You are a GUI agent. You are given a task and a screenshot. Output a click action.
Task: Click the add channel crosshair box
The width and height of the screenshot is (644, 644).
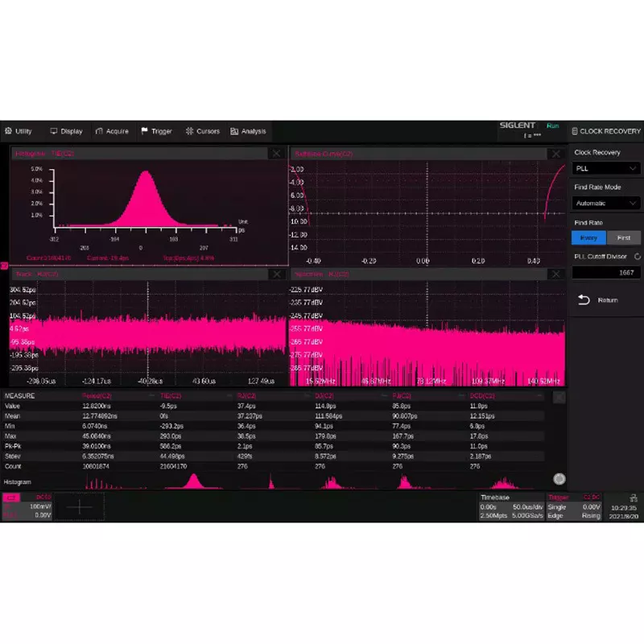(79, 507)
